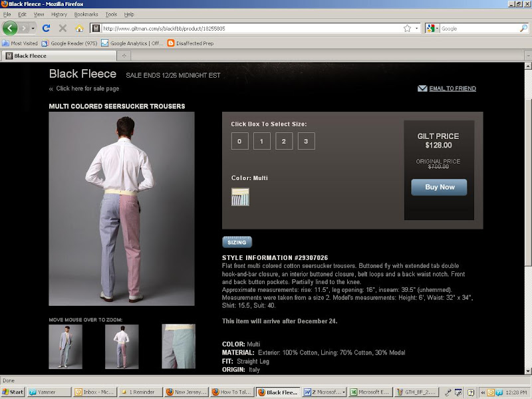Click the main trousers product image

tap(122, 209)
